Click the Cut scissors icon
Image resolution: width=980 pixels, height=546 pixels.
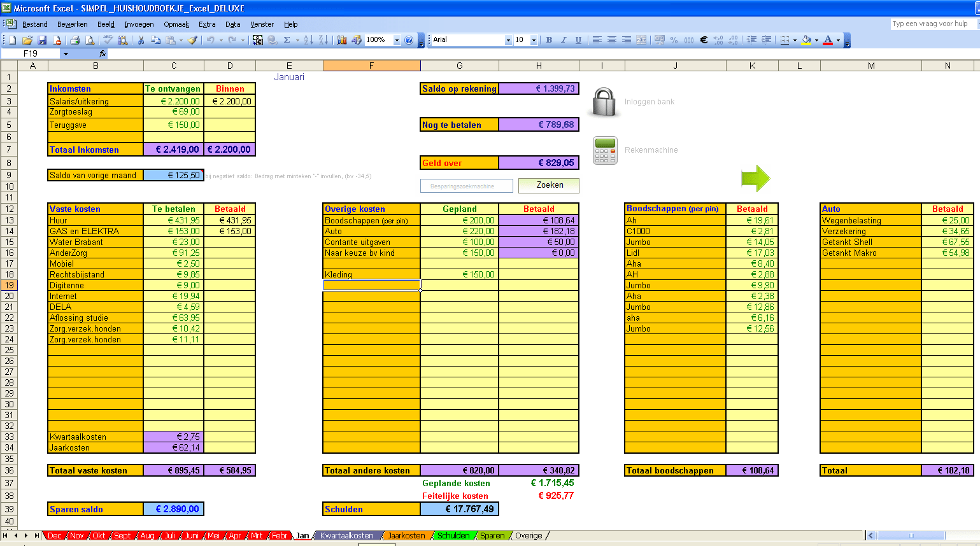pyautogui.click(x=141, y=40)
